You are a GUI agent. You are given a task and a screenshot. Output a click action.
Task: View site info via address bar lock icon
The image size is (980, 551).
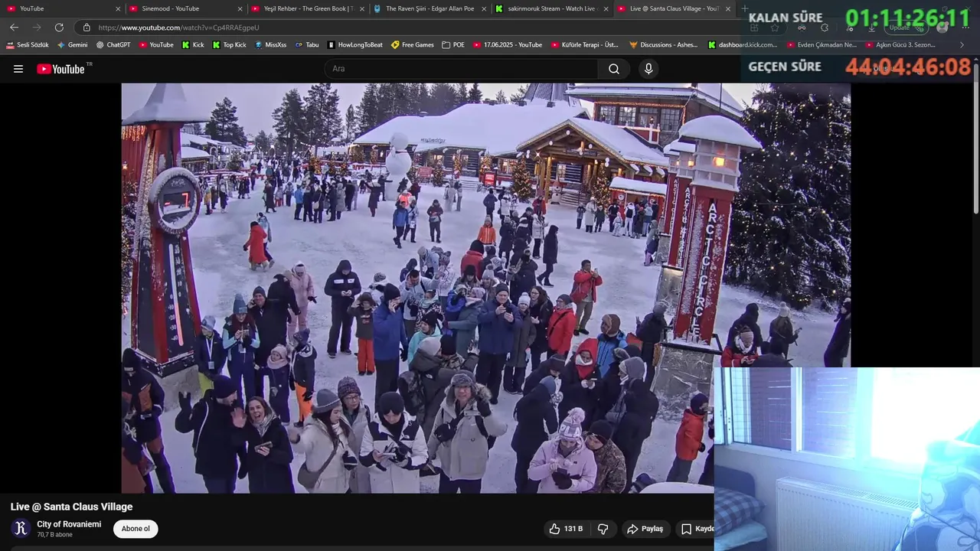point(87,28)
